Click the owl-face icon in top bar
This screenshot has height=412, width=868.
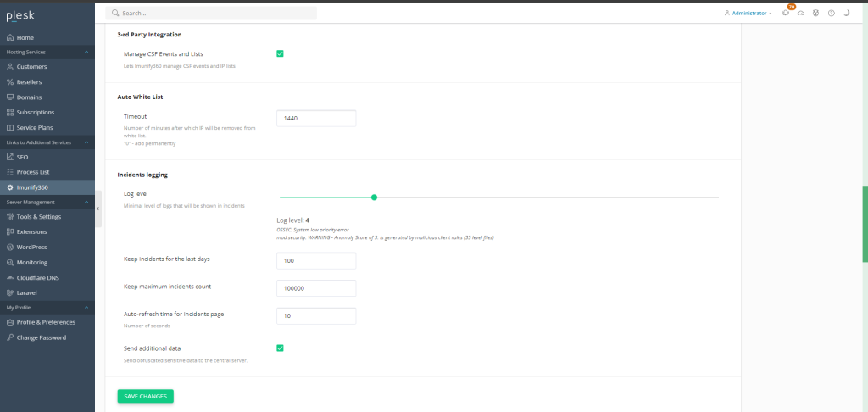tap(815, 14)
